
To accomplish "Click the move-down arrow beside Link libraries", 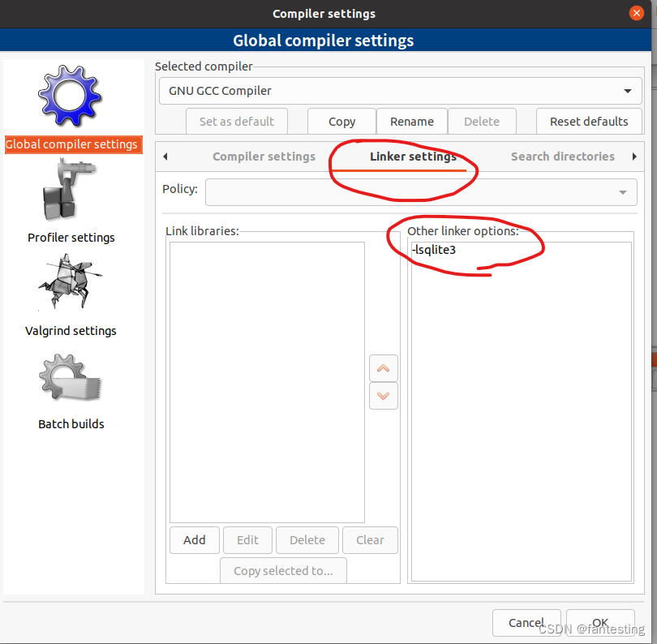I will [x=383, y=396].
